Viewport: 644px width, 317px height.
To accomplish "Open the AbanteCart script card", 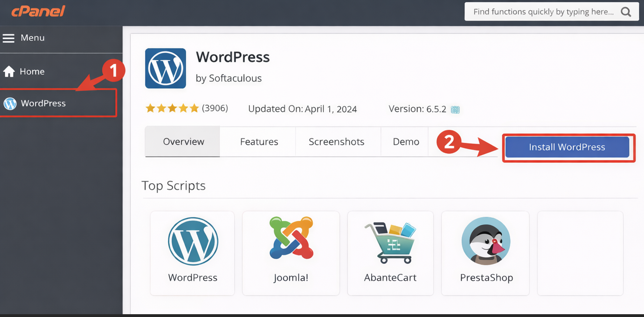I will [390, 253].
